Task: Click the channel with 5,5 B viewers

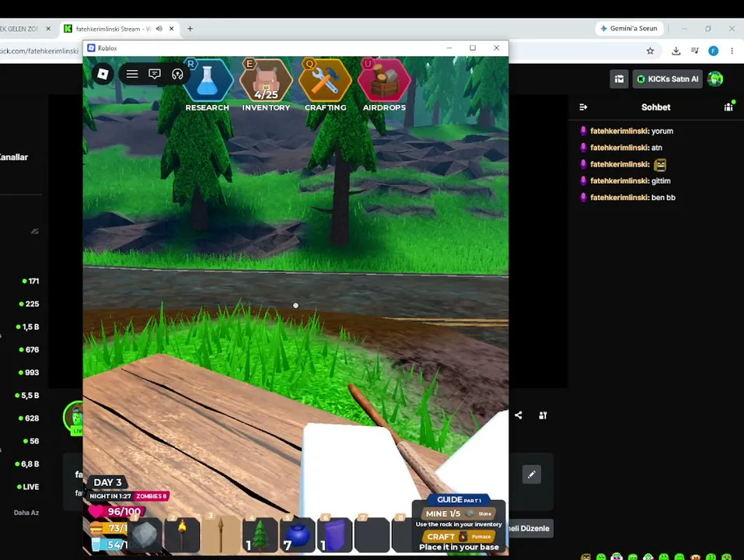Action: (27, 395)
